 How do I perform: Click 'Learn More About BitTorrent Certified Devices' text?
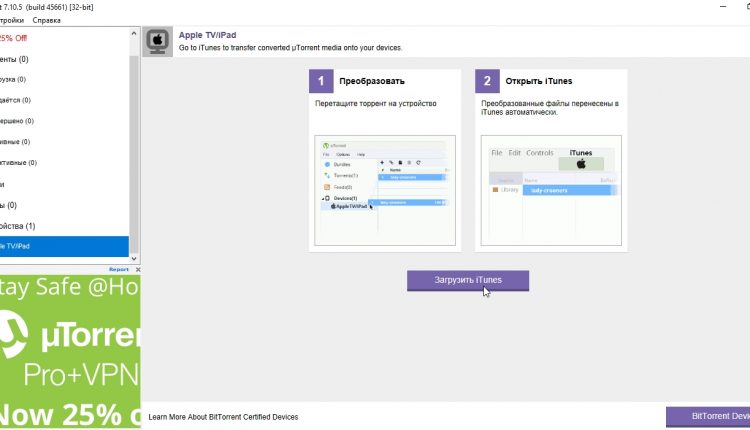[223, 417]
